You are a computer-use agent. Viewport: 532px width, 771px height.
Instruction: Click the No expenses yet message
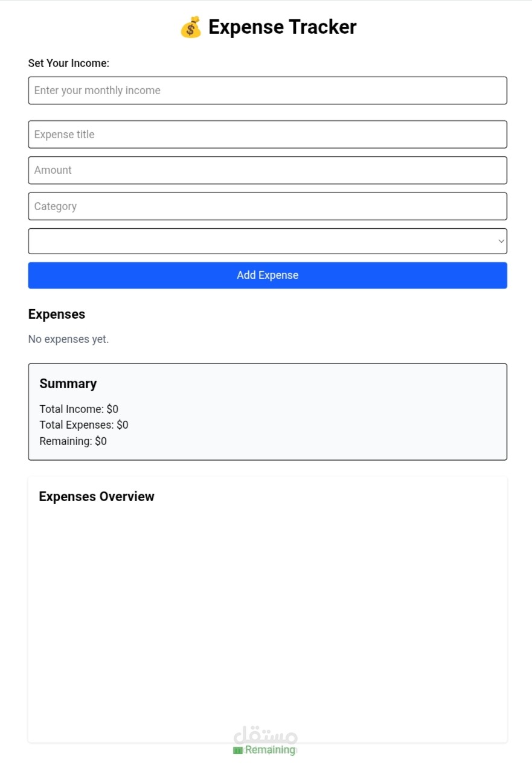pos(69,339)
